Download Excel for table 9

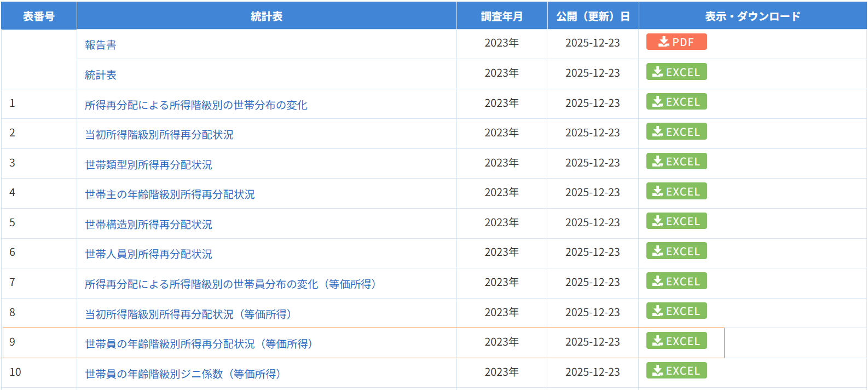coord(676,341)
